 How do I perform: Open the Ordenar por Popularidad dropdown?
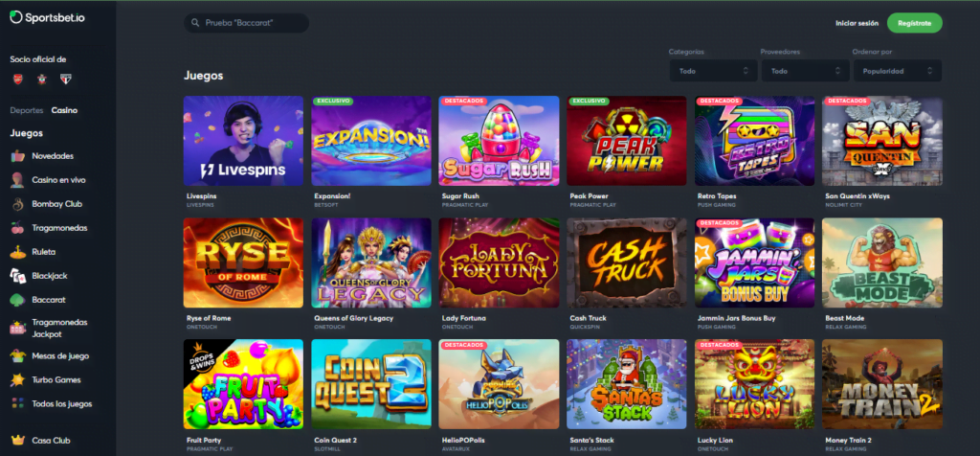coord(898,71)
